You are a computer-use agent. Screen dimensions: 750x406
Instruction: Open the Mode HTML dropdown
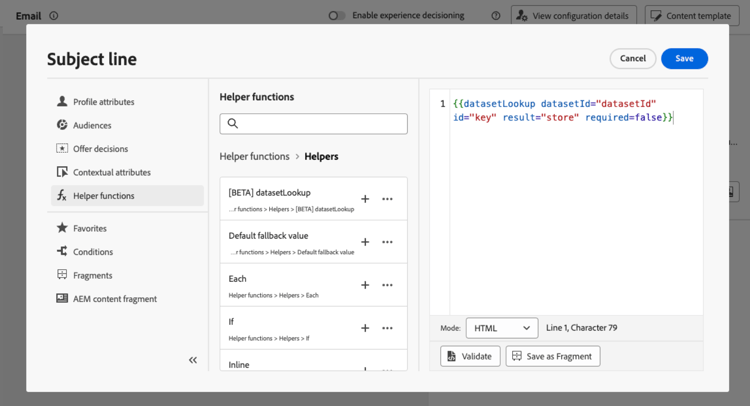coord(502,328)
